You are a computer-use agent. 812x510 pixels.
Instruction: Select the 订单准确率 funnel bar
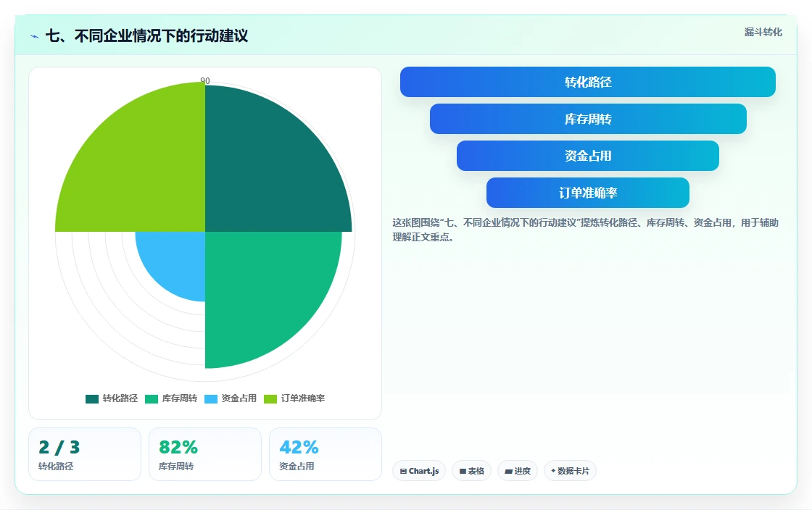pyautogui.click(x=588, y=193)
